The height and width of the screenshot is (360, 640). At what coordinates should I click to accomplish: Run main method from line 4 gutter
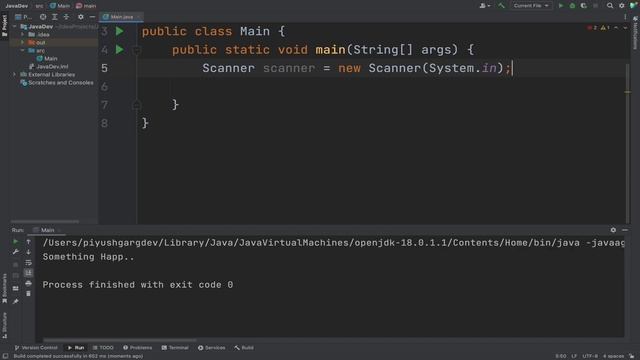click(119, 50)
